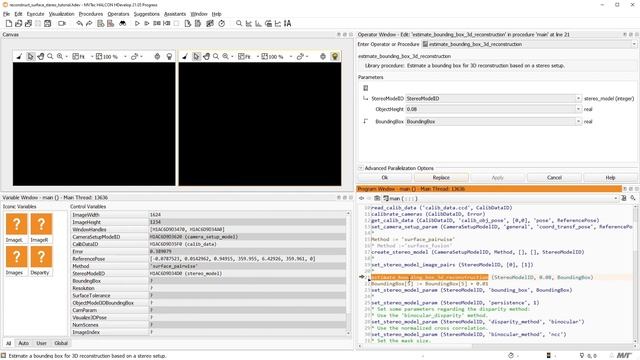Click the New Program icon in main toolbar
640x360 pixels.
(x=9, y=24)
